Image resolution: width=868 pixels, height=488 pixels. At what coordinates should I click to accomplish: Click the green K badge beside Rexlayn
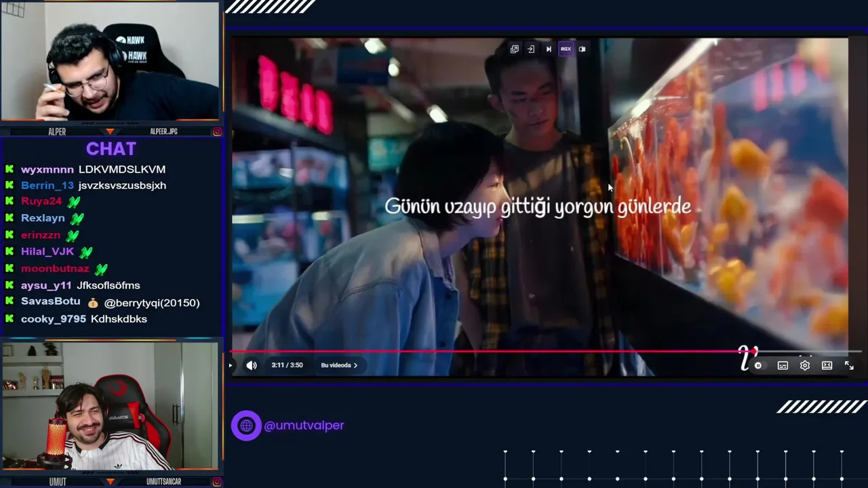point(9,218)
